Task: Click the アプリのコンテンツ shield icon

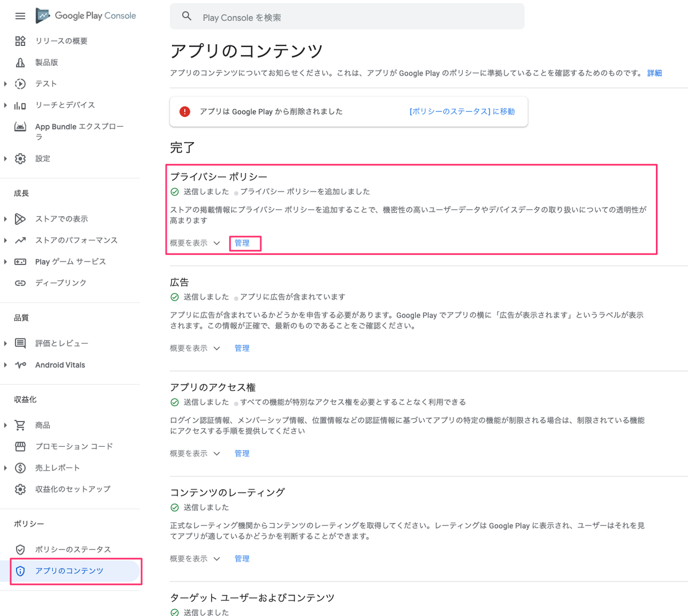Action: coord(20,571)
